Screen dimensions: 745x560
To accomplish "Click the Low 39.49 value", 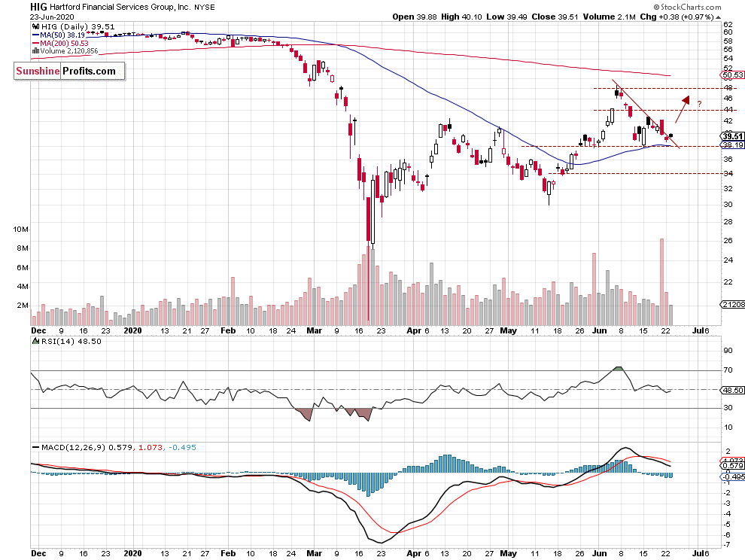I will (506, 17).
